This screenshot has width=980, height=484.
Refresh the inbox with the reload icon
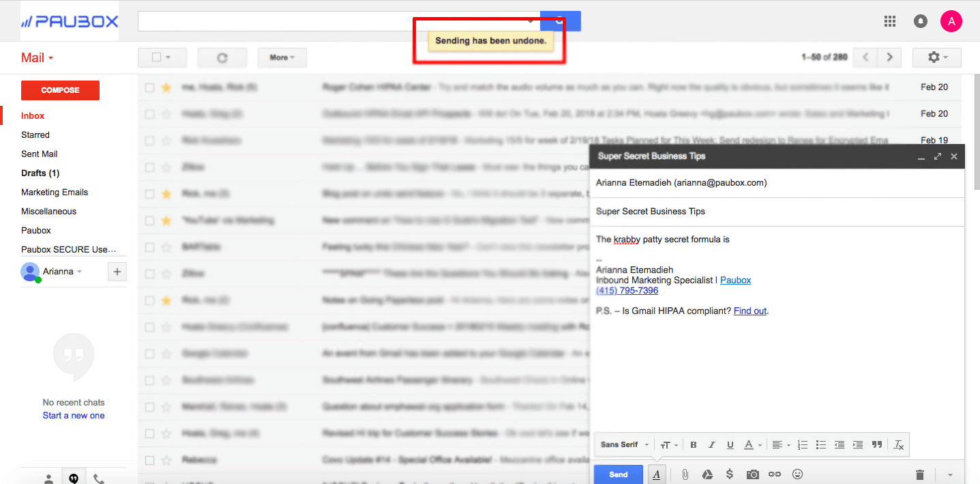pos(222,57)
